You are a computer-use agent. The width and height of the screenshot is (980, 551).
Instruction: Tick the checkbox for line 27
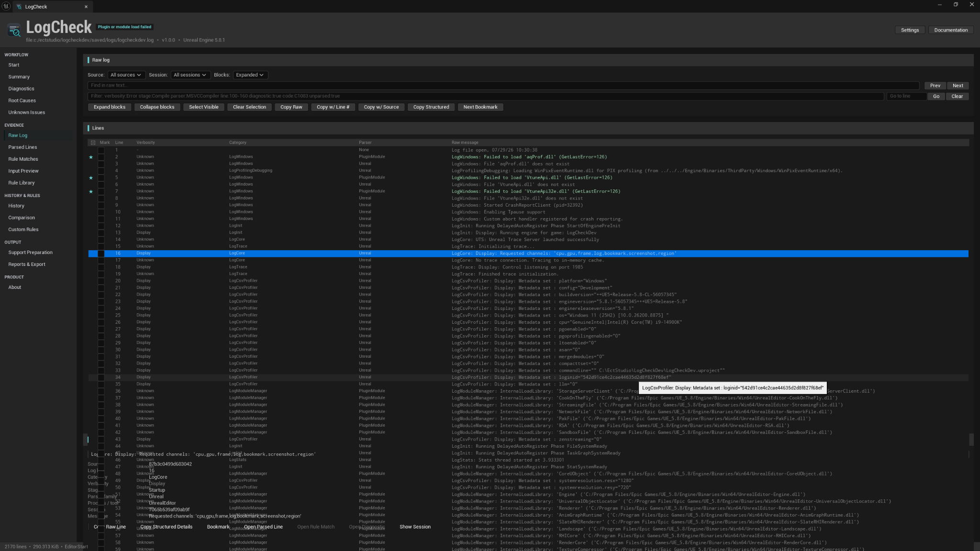point(101,329)
